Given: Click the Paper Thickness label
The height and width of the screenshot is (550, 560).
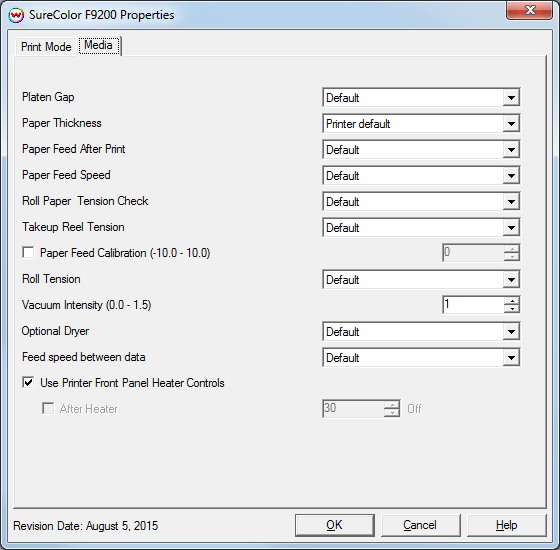Looking at the screenshot, I should tap(62, 123).
